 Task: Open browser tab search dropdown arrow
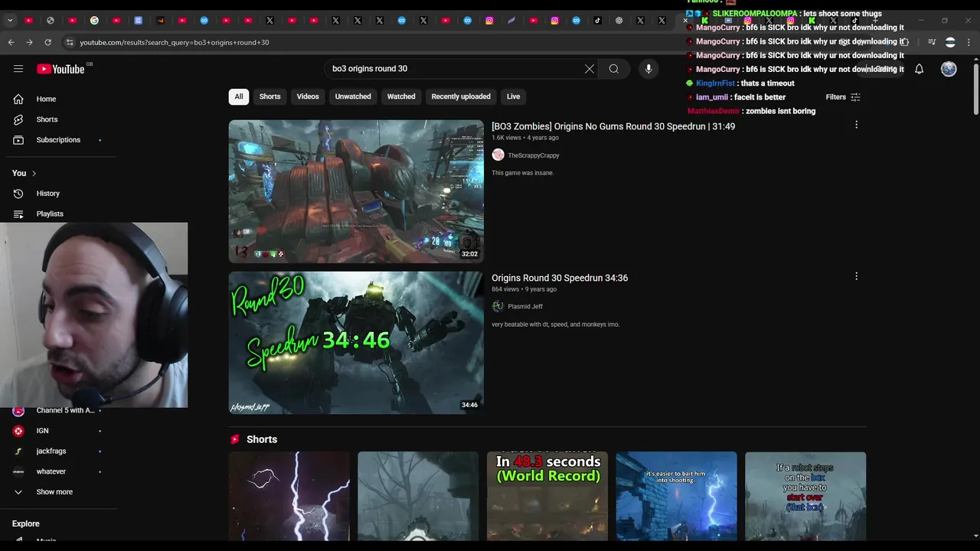(x=10, y=21)
